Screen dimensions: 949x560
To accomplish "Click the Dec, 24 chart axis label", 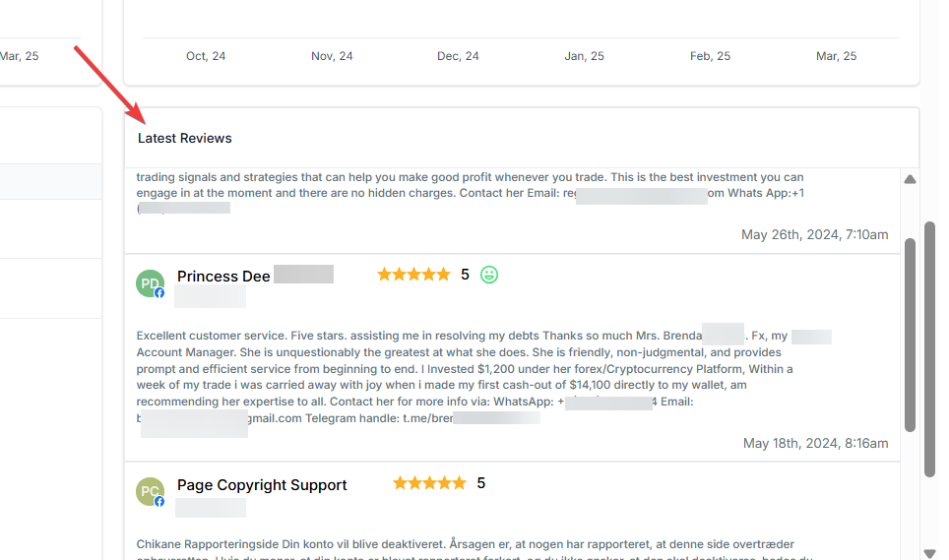I will tap(458, 56).
